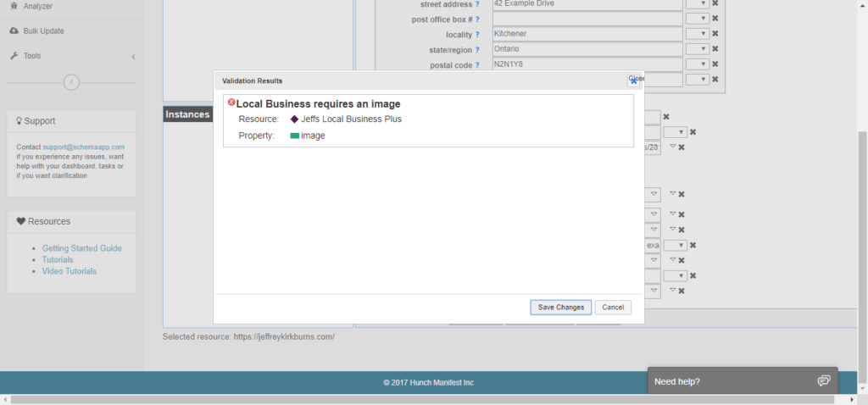Click the Instances panel header
This screenshot has width=868, height=405.
coord(188,114)
